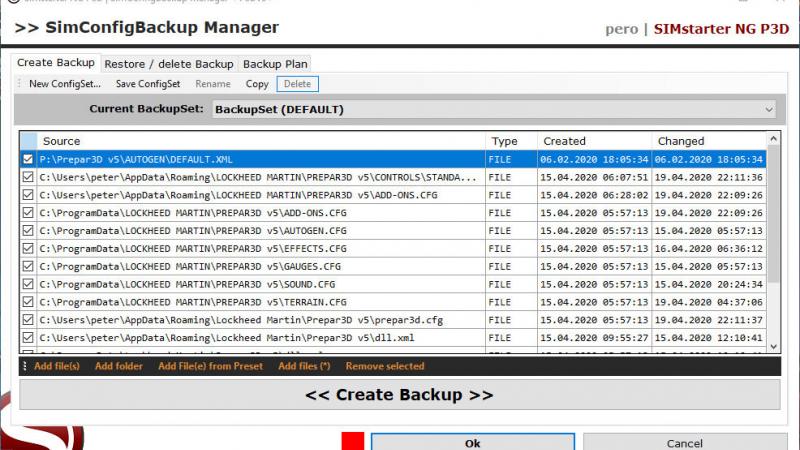Click the list scrollbar up arrow
Viewport: 800px width, 450px height.
(773, 138)
